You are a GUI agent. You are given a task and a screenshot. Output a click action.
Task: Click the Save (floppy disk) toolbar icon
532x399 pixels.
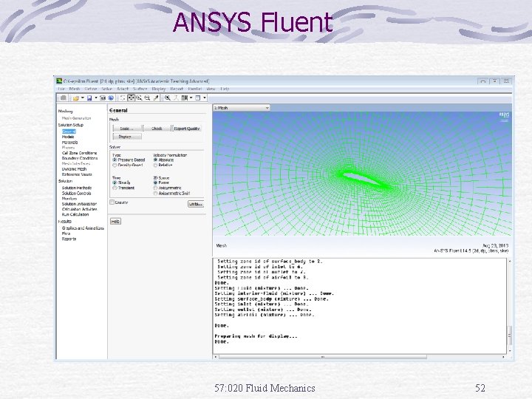(89, 98)
